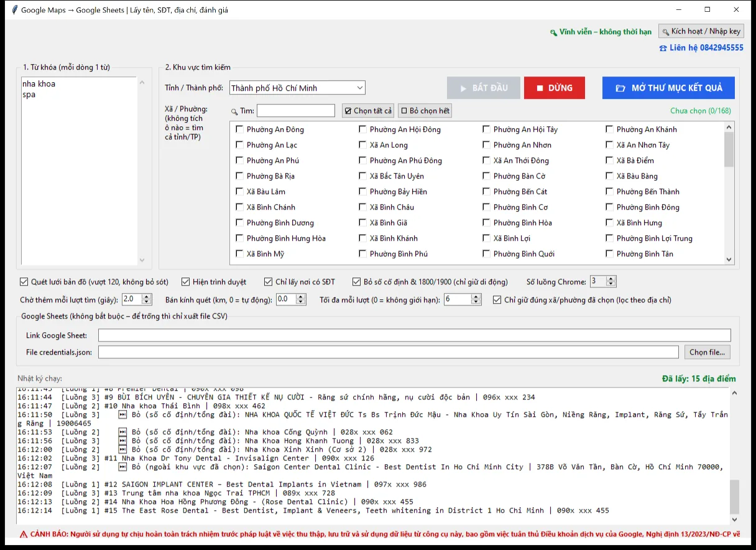Click the Chọn tất cả select-all button
Screen dimensions: 756x550
click(368, 111)
